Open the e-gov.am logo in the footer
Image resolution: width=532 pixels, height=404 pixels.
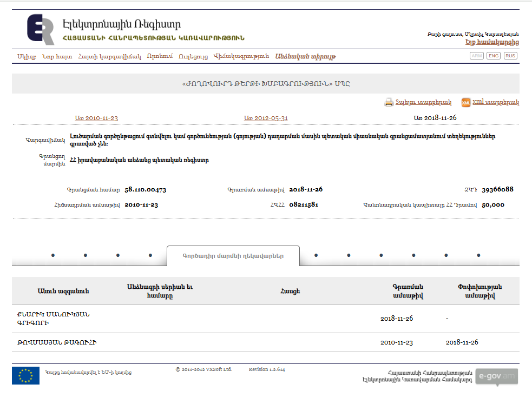point(496,376)
